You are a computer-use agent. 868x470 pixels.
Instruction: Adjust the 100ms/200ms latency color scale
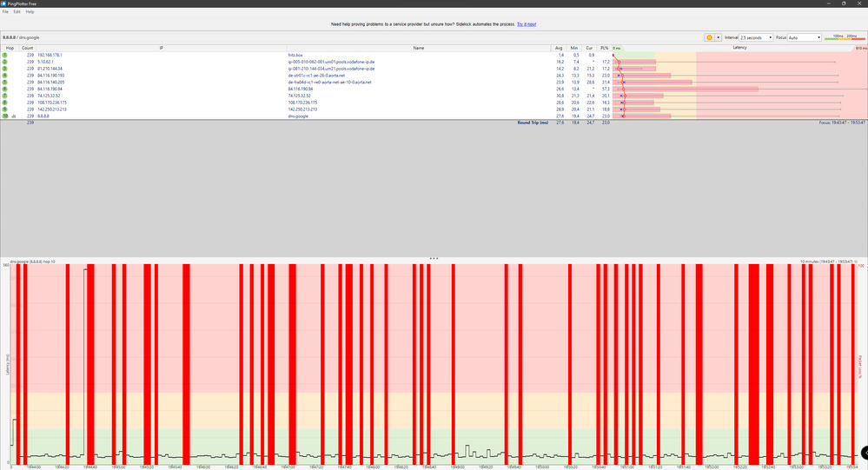(x=845, y=37)
